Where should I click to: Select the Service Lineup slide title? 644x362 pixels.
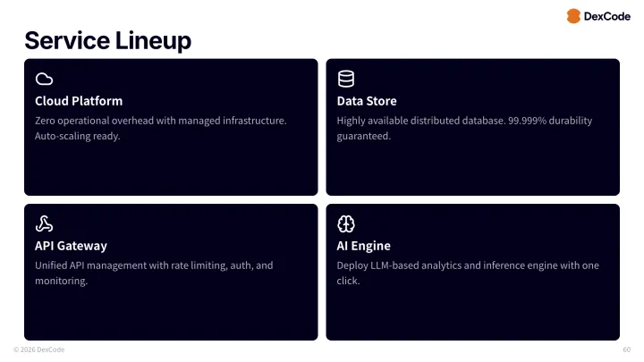107,40
